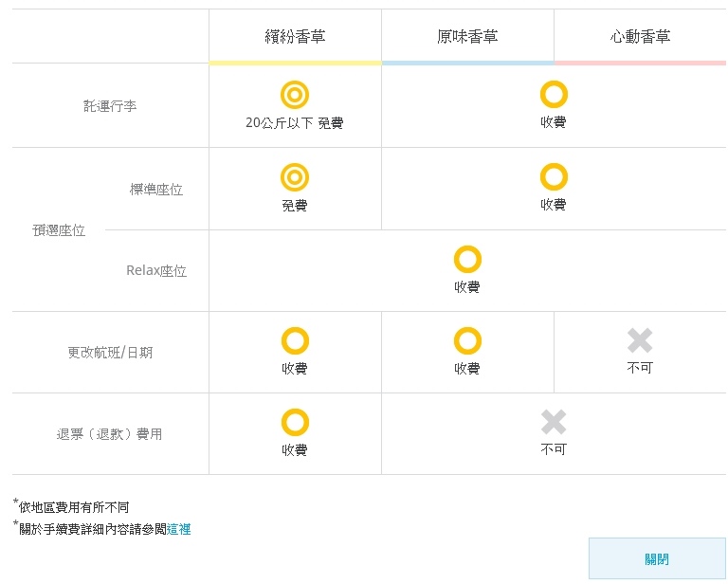Click the 心動香草 fare column header
The image size is (728, 584).
click(640, 37)
